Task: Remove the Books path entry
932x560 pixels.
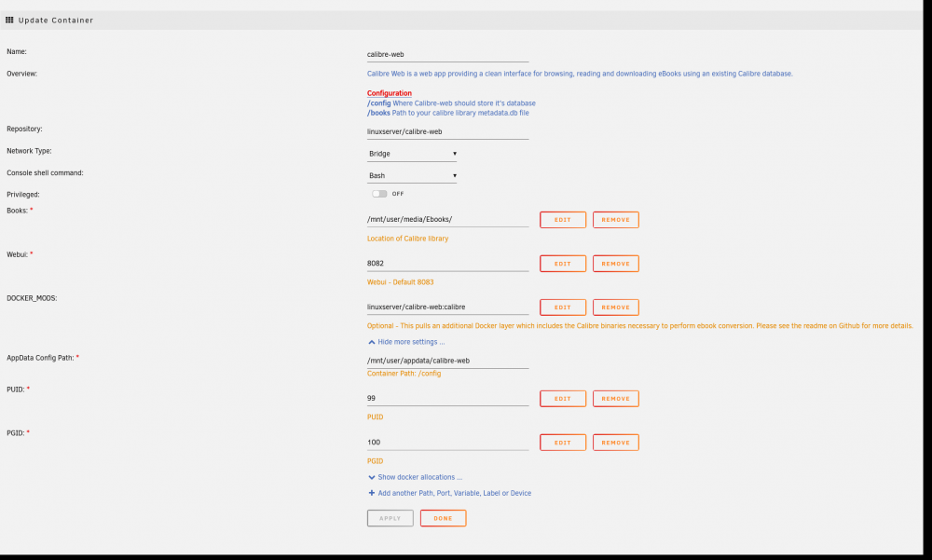Action: (x=615, y=220)
